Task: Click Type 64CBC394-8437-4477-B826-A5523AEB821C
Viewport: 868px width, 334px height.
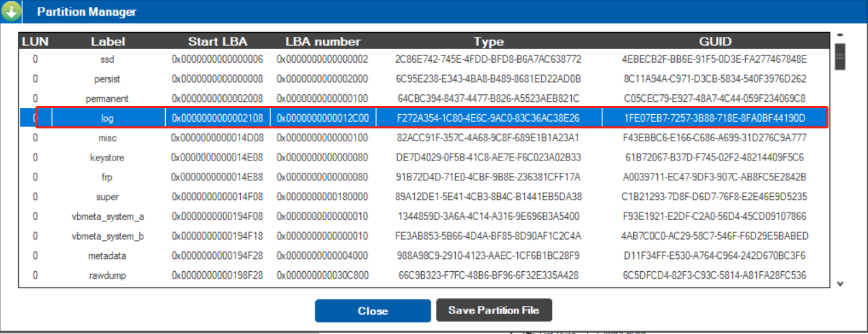Action: [x=489, y=99]
